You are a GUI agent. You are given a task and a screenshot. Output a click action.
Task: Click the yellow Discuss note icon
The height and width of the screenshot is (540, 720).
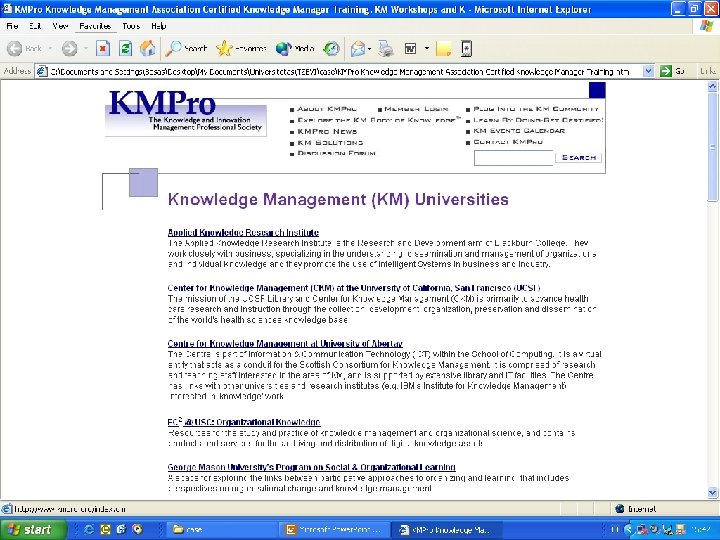444,48
